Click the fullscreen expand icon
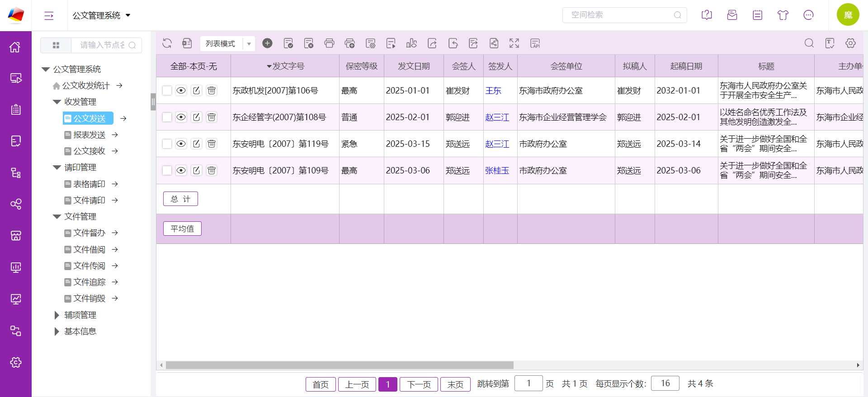This screenshot has height=397, width=868. point(514,43)
